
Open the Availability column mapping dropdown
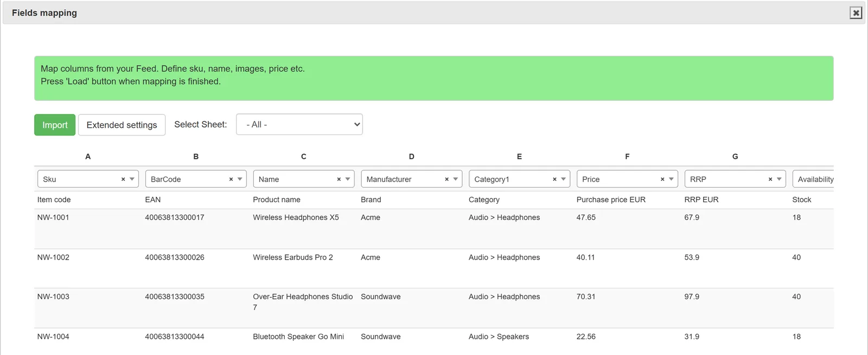tap(813, 179)
